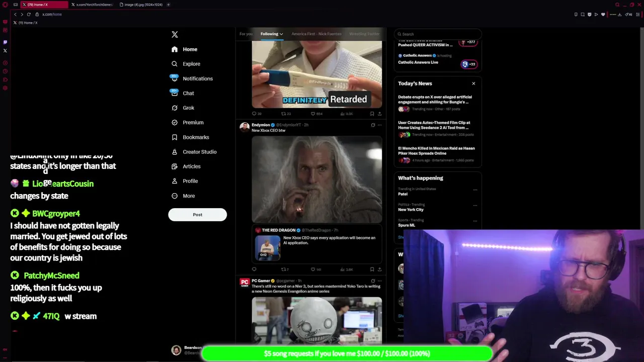644x362 pixels.
Task: Open Notifications in the X sidebar
Action: coord(192,78)
